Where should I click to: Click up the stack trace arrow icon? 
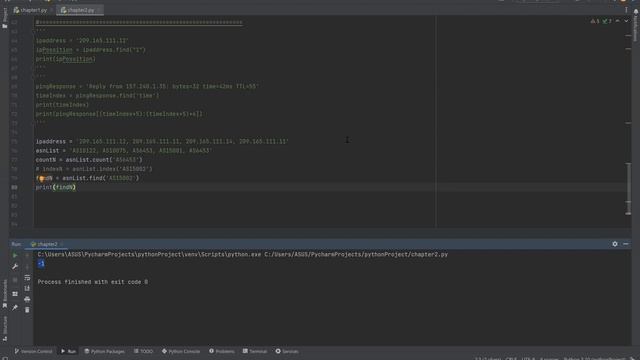[x=27, y=256]
